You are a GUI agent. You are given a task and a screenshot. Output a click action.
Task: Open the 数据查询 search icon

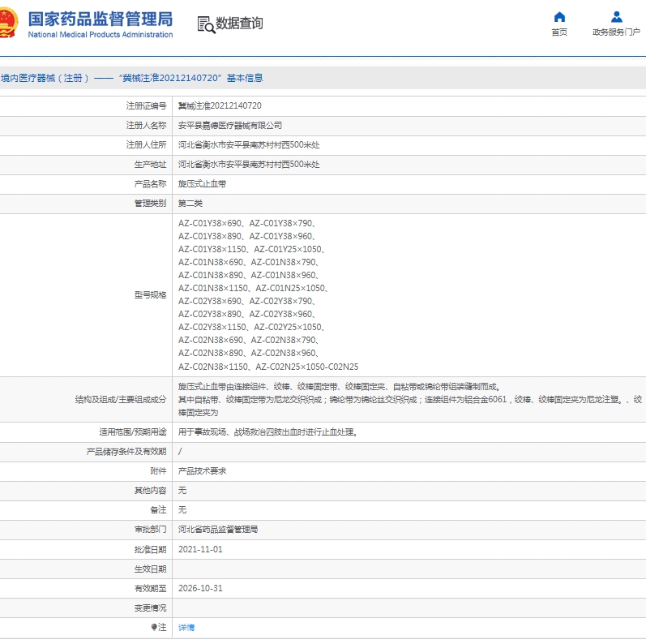point(206,24)
